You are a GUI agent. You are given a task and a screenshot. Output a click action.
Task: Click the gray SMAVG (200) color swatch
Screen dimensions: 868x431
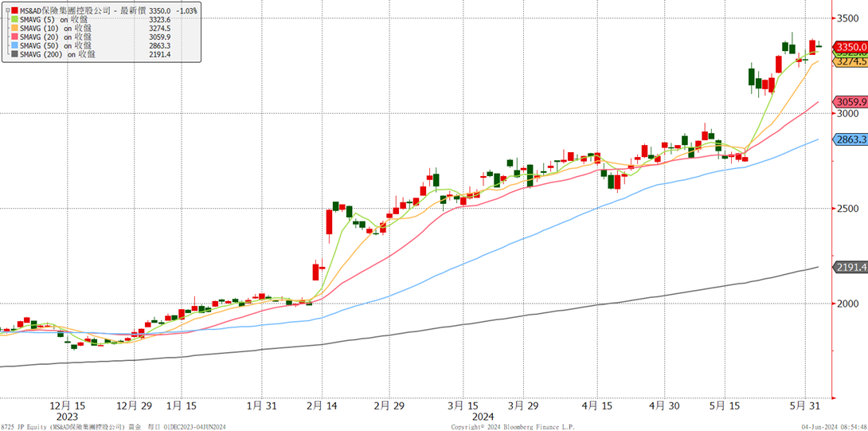tap(15, 54)
